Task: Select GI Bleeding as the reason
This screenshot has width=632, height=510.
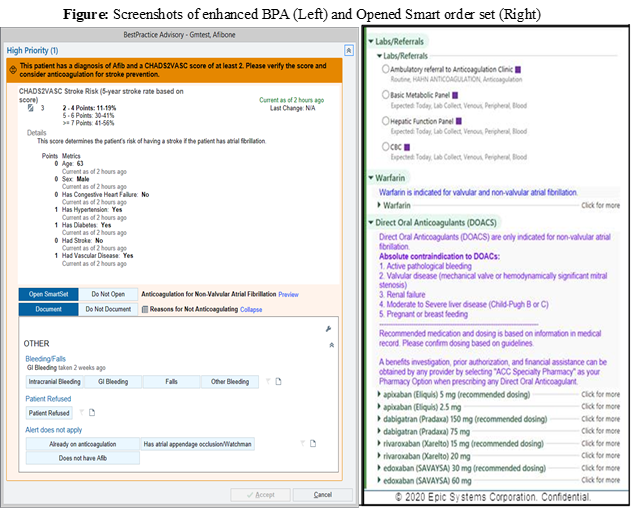Action: (x=112, y=381)
